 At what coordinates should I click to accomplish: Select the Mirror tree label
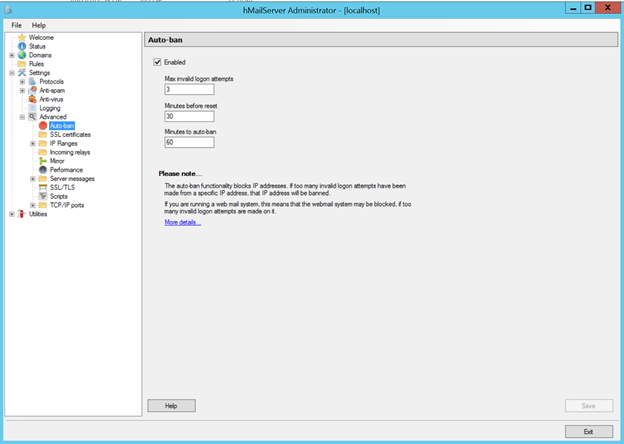pyautogui.click(x=57, y=161)
